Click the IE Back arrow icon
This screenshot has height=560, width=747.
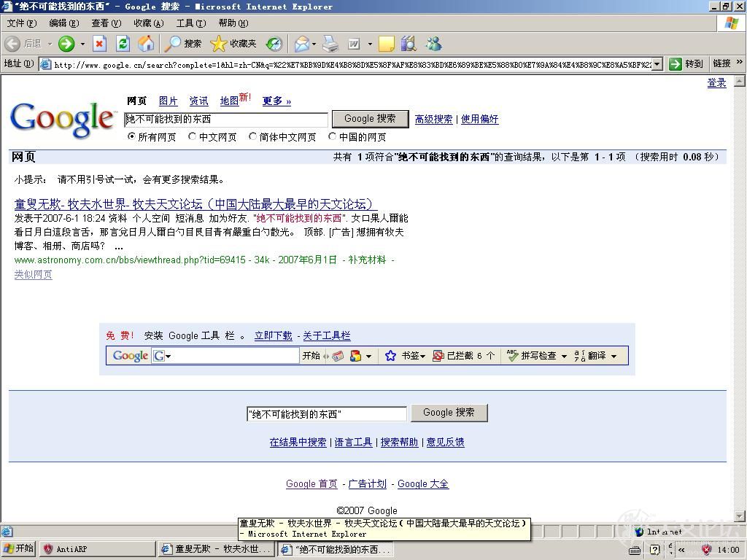point(12,44)
